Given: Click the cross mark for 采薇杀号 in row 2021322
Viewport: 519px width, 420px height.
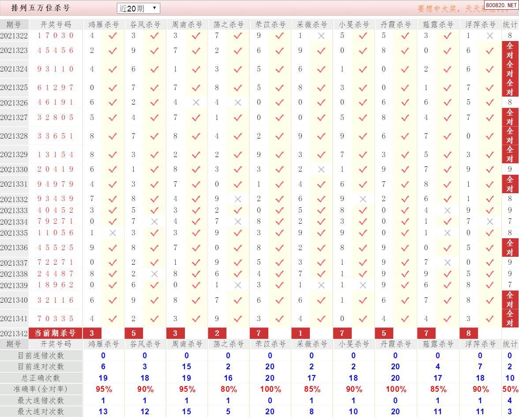Looking at the screenshot, I should click(321, 36).
